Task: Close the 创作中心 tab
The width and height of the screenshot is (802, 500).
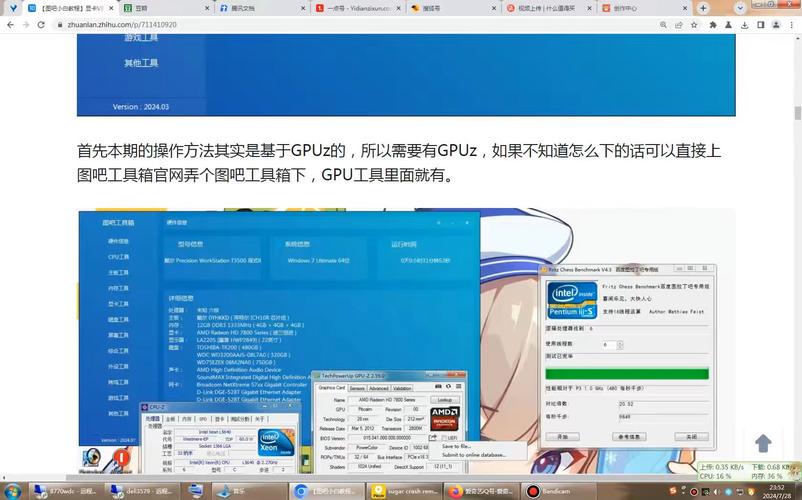Action: [685, 8]
